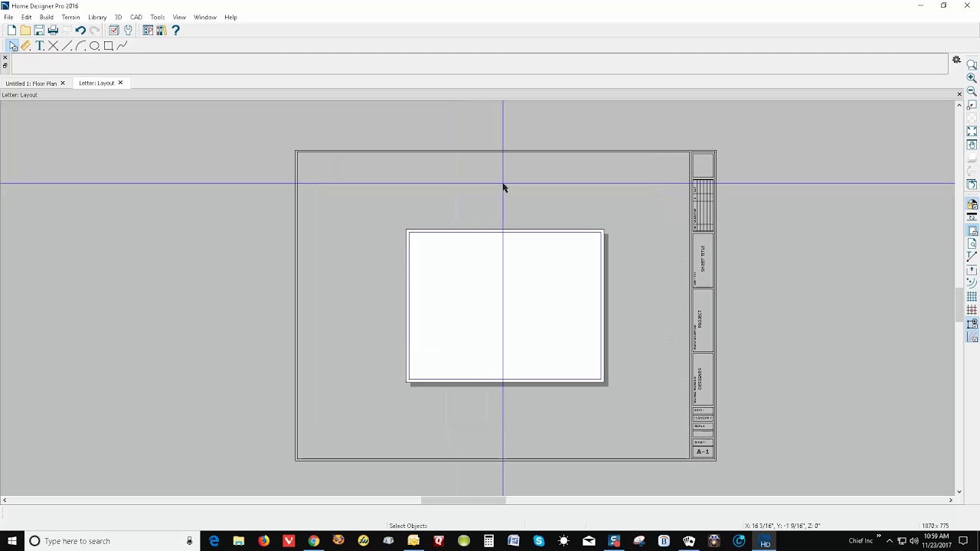
Task: Open File Explorer from taskbar
Action: pyautogui.click(x=239, y=541)
